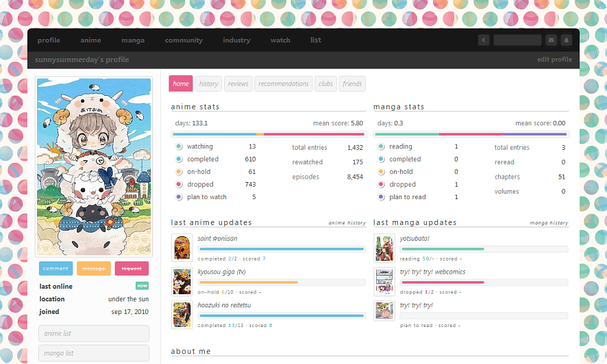Screen dimensions: 607x364
Task: Open the messages envelope icon
Action: (552, 40)
